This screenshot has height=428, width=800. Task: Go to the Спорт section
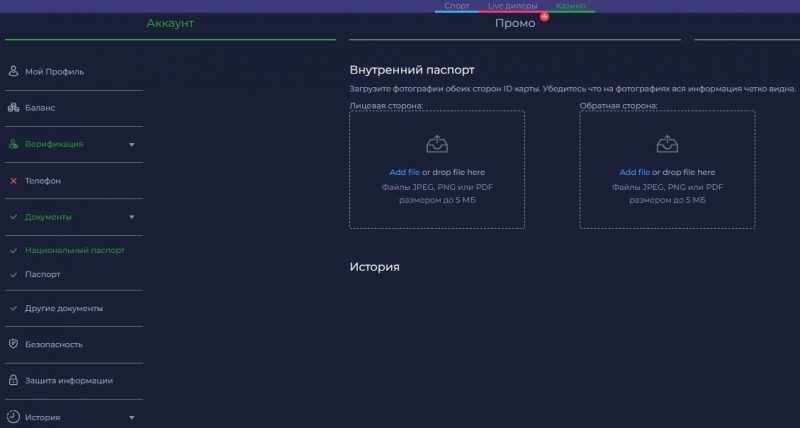pyautogui.click(x=457, y=6)
